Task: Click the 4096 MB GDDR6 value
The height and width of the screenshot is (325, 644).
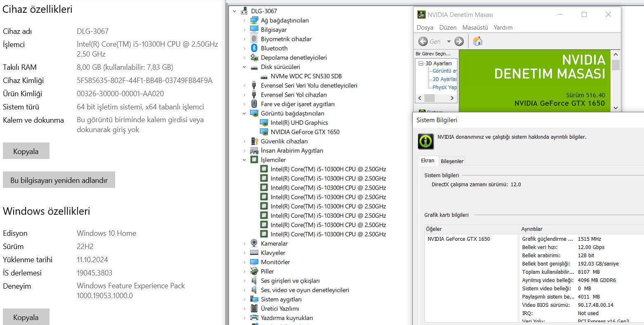Action: click(597, 280)
